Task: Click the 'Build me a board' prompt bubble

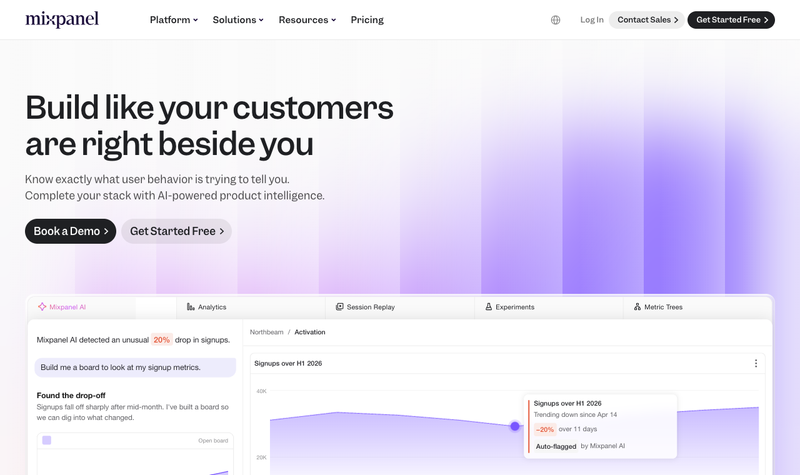Action: [135, 367]
